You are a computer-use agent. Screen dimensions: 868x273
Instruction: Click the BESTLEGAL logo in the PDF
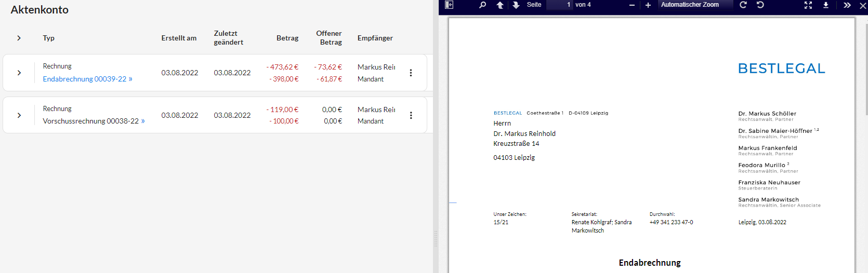point(782,69)
